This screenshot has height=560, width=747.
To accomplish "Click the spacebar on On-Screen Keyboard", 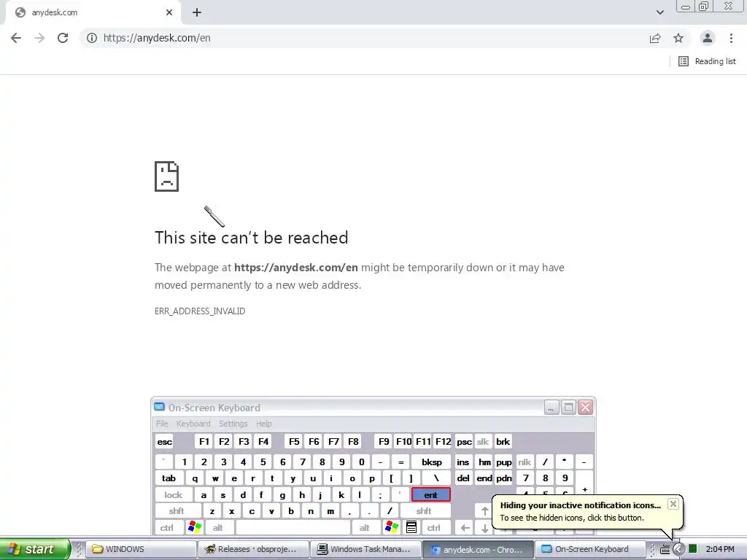I will [293, 528].
